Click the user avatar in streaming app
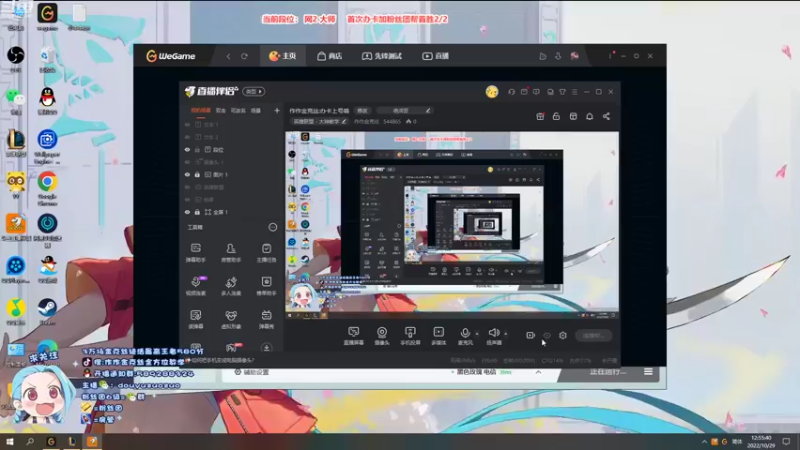 point(492,91)
